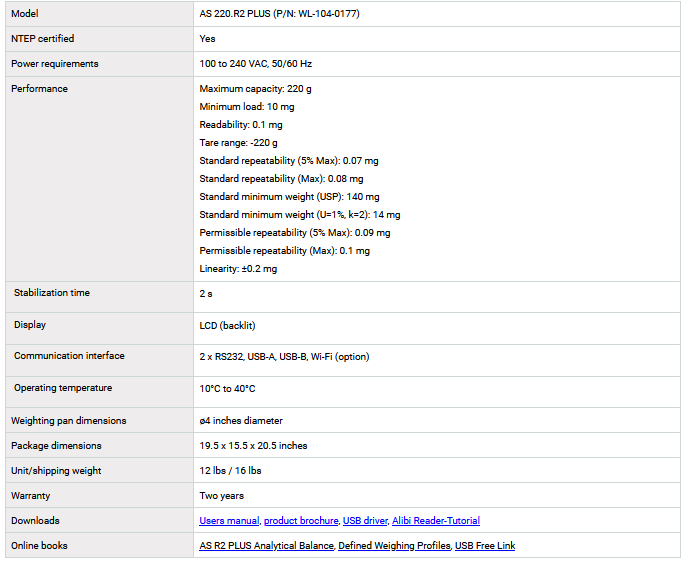Click the Warranty value Two years
686x565 pixels.
[221, 496]
